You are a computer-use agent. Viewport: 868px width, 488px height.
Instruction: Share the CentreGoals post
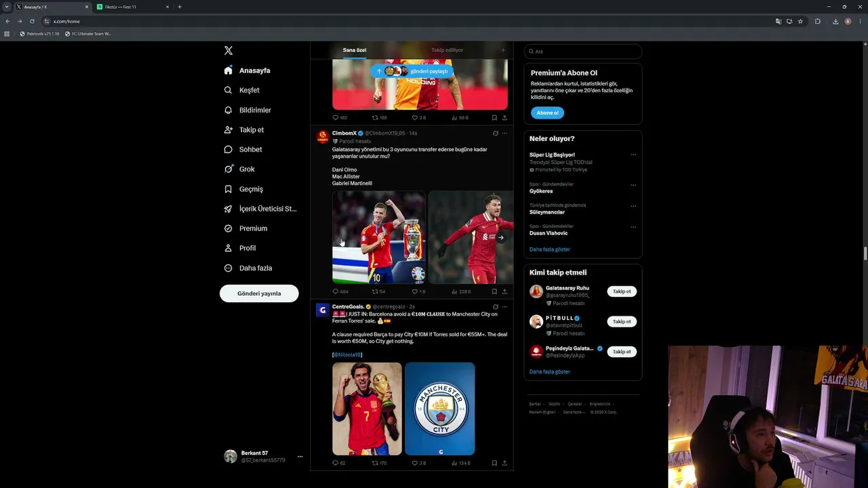[505, 463]
